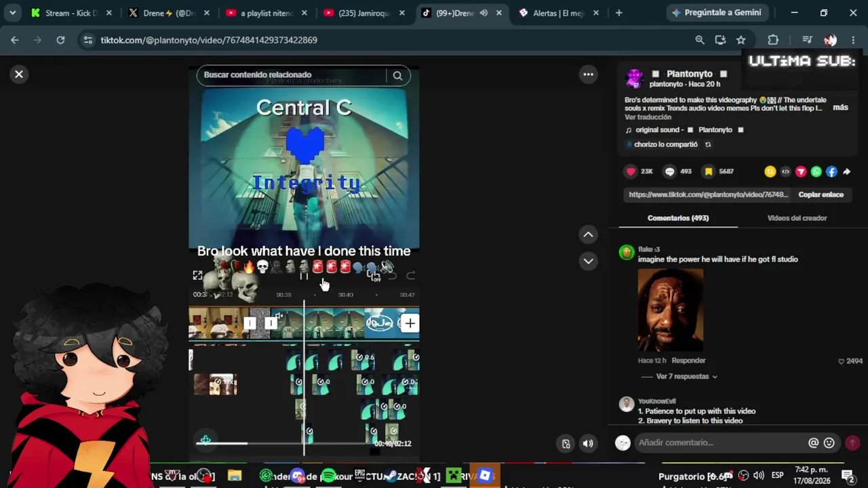This screenshot has width=868, height=488.
Task: Switch to the Comentarios (493) tab
Action: click(678, 218)
